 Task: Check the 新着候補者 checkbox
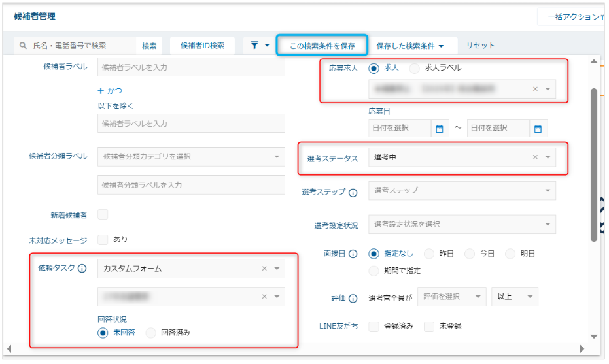point(103,214)
